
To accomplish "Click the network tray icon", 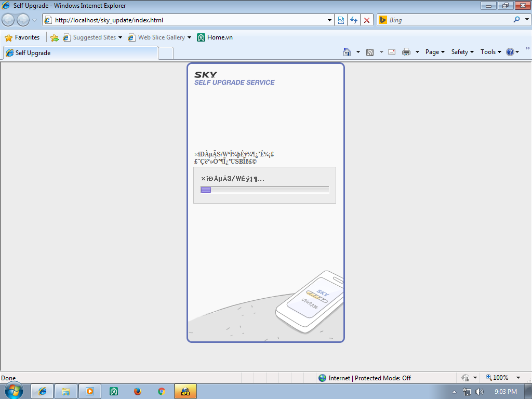I will [467, 392].
